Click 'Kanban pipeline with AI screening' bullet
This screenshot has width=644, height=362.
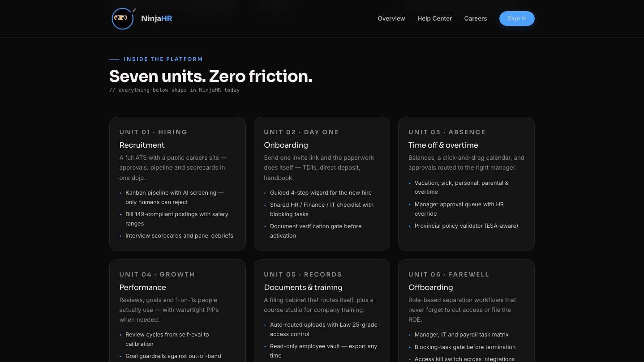(177, 197)
